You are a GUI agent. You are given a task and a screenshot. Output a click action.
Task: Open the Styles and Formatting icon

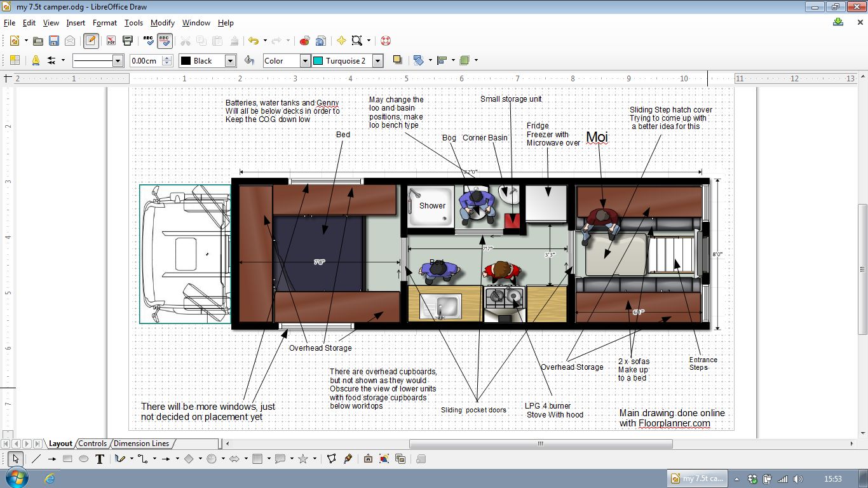coord(15,60)
